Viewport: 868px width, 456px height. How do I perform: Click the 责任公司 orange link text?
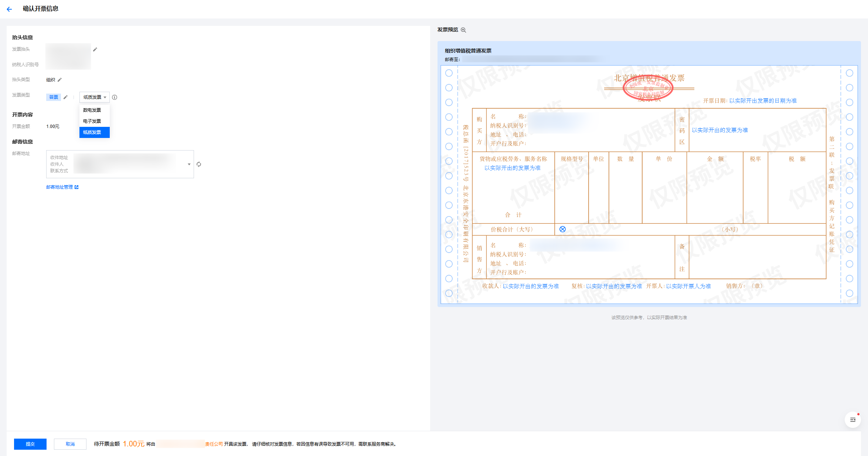(214, 444)
